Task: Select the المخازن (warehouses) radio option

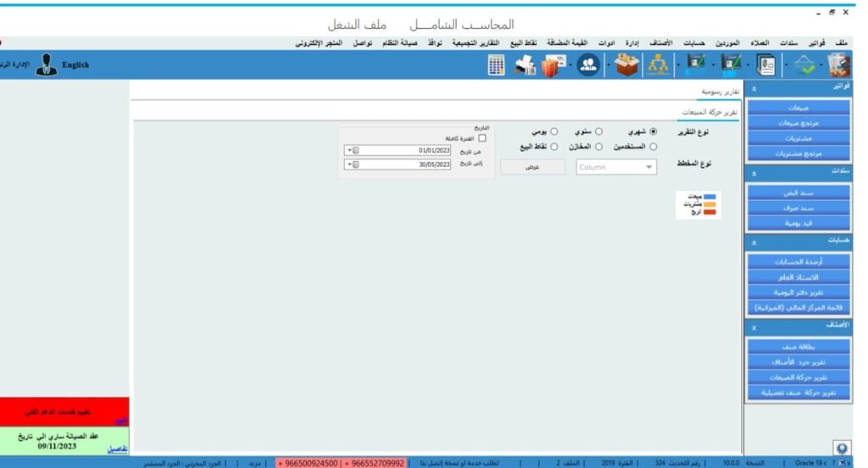Action: point(598,147)
